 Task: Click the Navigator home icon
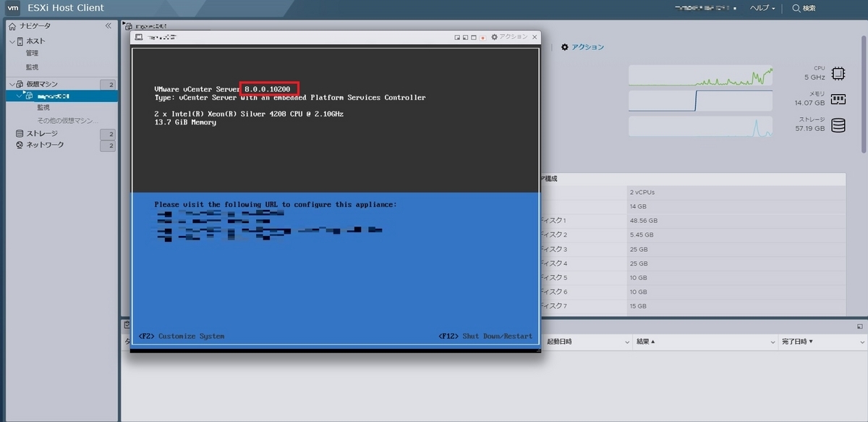pyautogui.click(x=12, y=26)
